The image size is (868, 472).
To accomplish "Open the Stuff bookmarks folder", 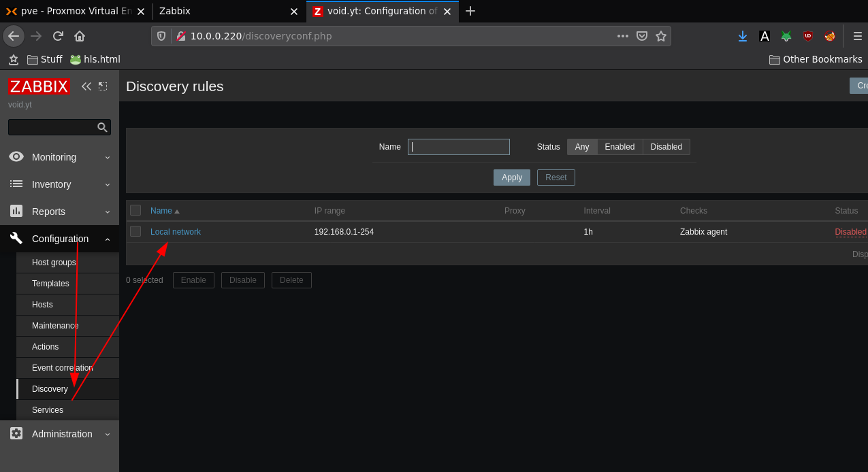I will [45, 59].
